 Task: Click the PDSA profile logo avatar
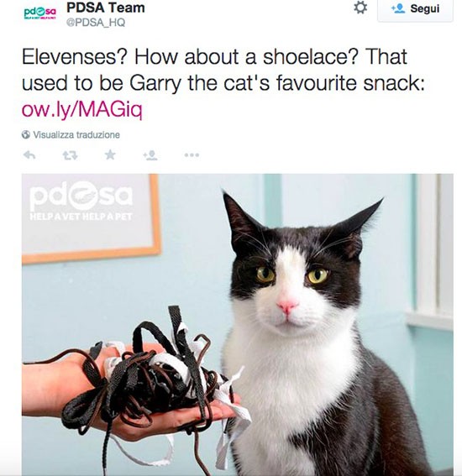click(40, 13)
